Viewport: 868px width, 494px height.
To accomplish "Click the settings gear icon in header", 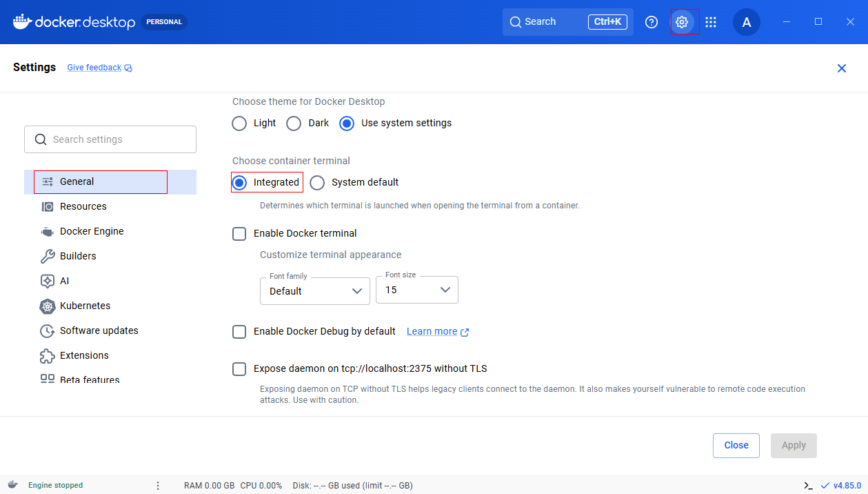I will click(682, 22).
